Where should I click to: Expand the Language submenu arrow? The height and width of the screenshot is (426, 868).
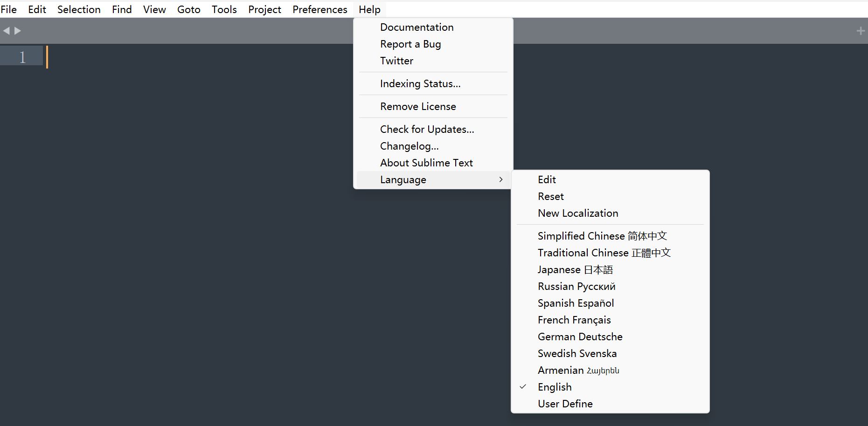coord(501,179)
